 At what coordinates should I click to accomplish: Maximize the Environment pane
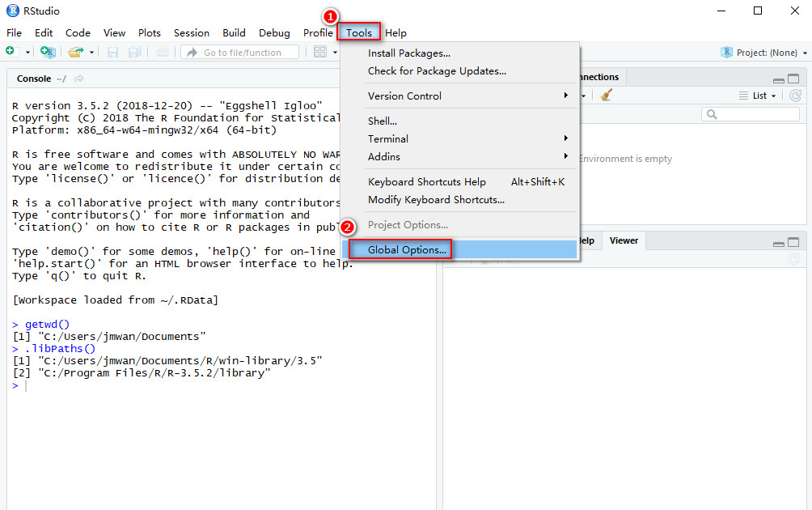pos(793,79)
